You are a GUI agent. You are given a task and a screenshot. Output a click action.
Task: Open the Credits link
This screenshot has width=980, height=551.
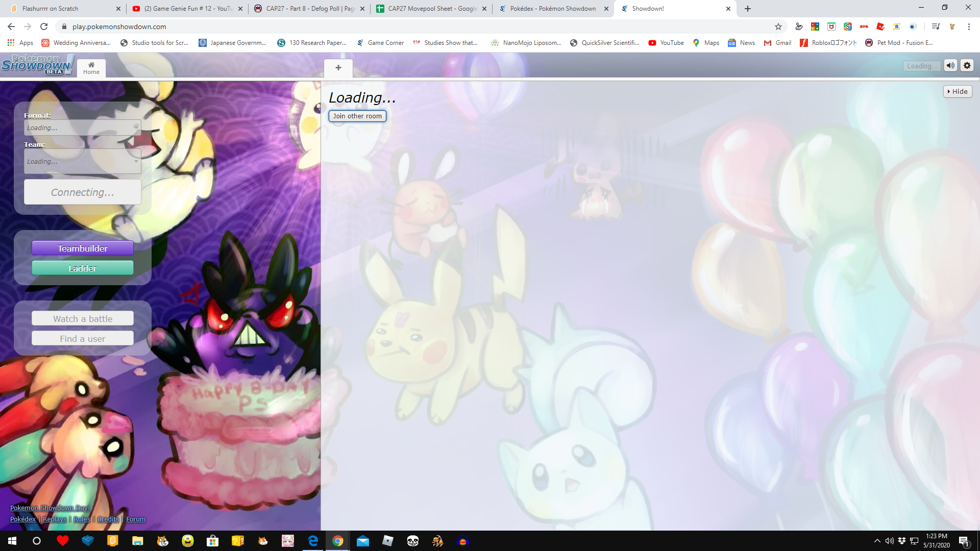pyautogui.click(x=108, y=519)
